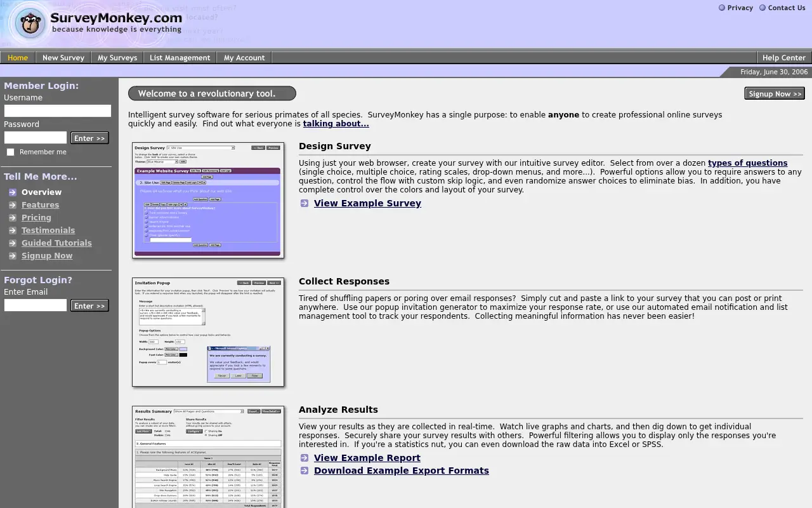Open the New Survey tab
812x508 pixels.
[63, 57]
